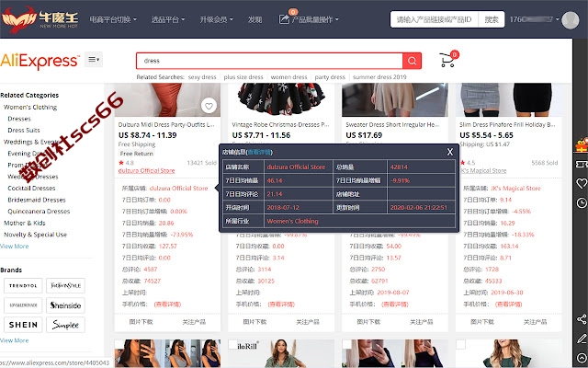Select the SHEIN brand logo
Screen dimensions: 588x368
23,325
